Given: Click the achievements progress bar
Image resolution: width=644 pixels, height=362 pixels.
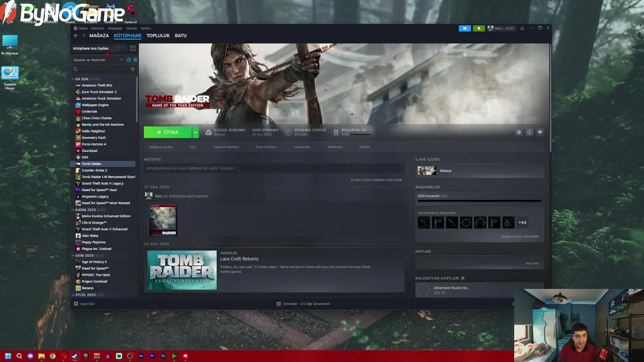Looking at the screenshot, I should pos(479,201).
